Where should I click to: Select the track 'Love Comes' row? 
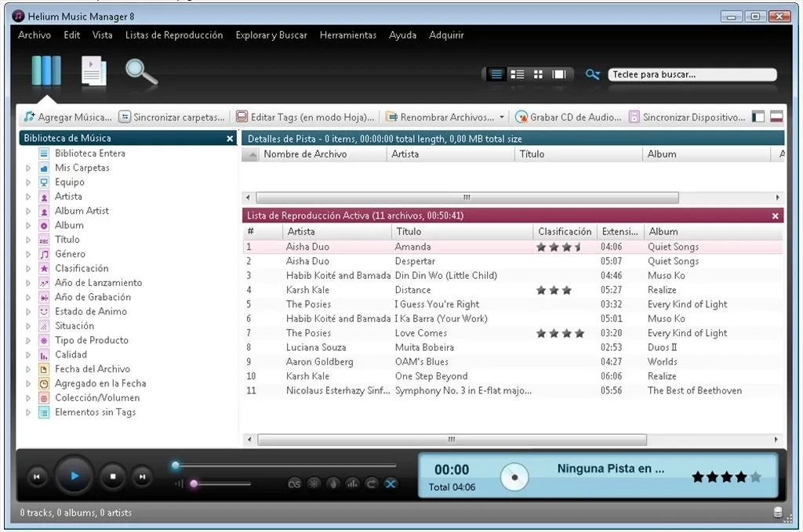(513, 333)
